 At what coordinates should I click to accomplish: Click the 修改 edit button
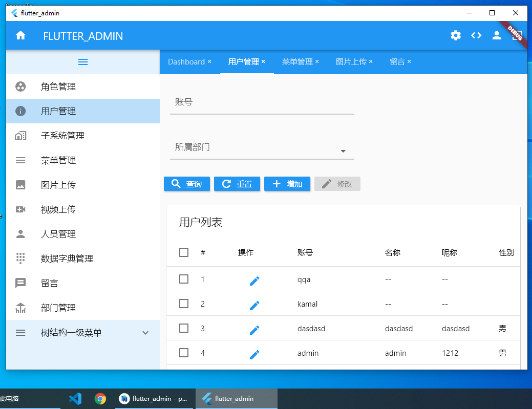point(337,184)
